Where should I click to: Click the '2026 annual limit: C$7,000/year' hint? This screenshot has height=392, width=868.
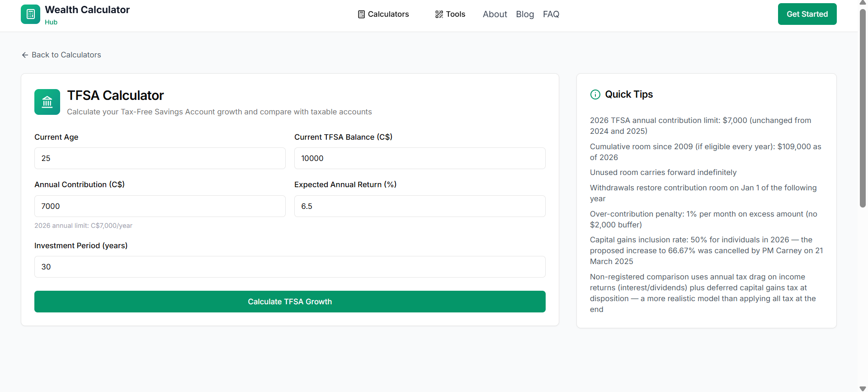click(83, 226)
